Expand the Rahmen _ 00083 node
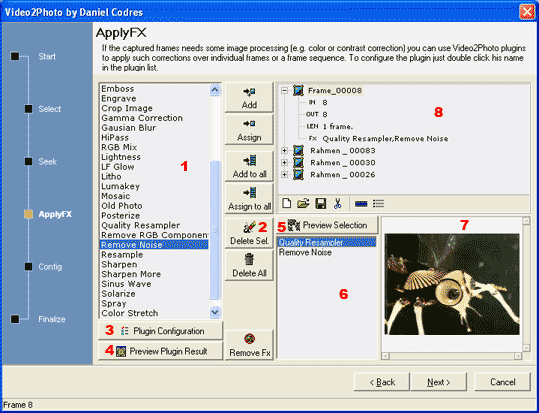The height and width of the screenshot is (413, 539). click(284, 151)
